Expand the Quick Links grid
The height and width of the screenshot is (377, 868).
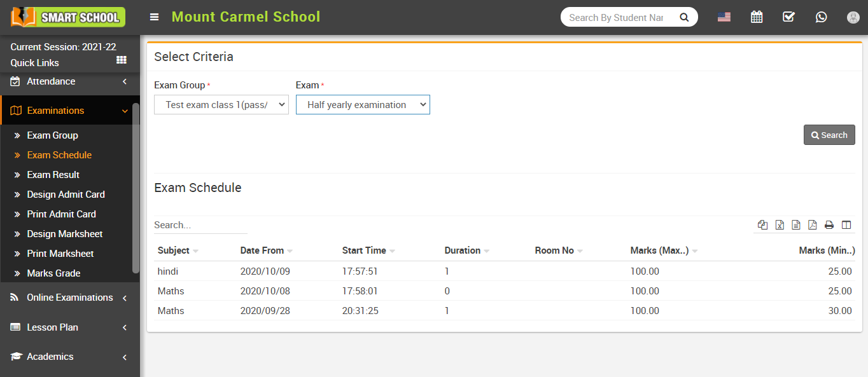(121, 60)
